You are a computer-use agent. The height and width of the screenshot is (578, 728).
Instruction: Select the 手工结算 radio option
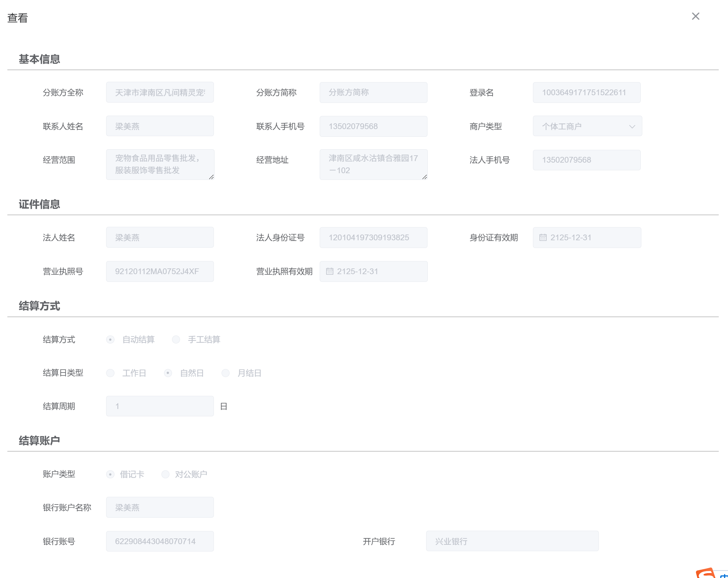coord(176,339)
